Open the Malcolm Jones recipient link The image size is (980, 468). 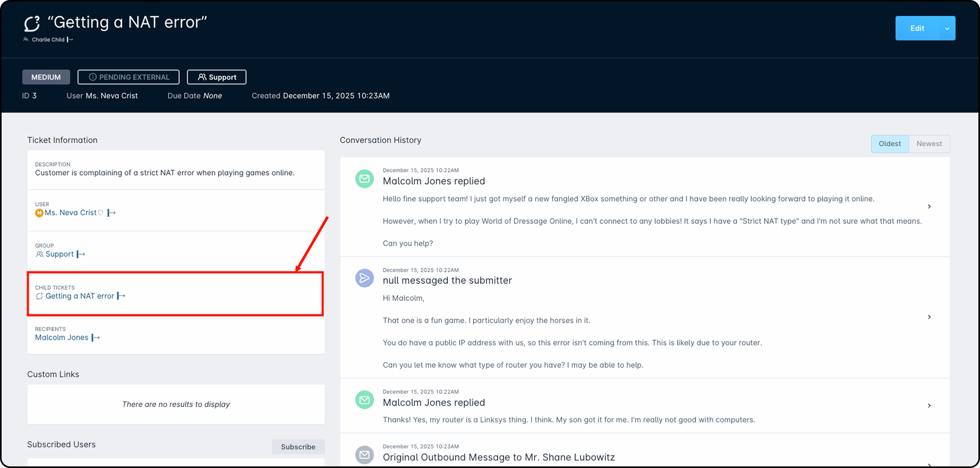[x=62, y=337]
